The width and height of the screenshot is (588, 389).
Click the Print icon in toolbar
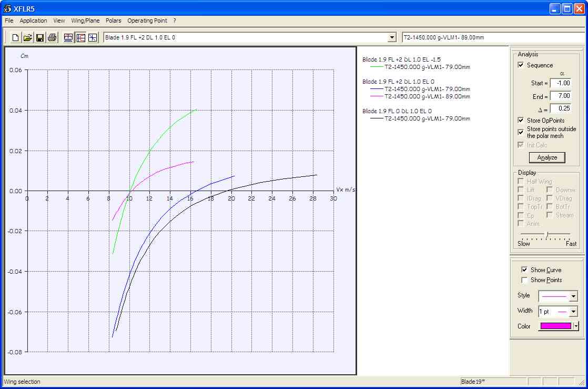(52, 37)
